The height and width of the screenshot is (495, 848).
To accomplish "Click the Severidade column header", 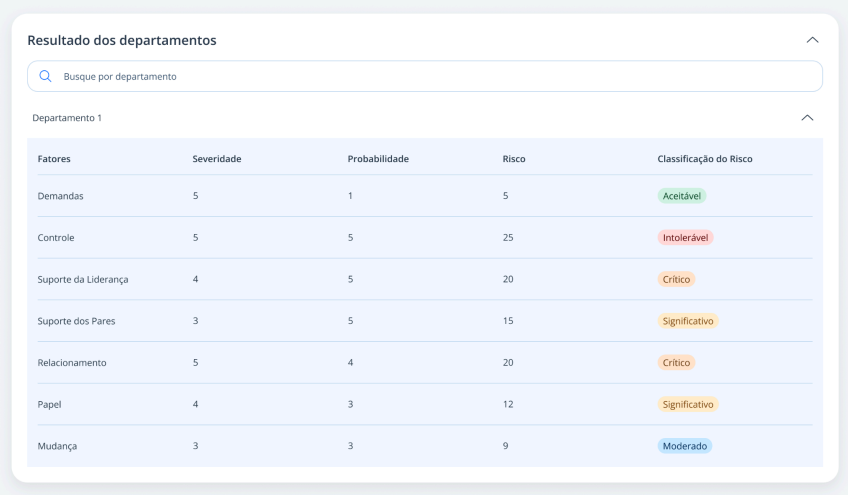I will point(217,159).
